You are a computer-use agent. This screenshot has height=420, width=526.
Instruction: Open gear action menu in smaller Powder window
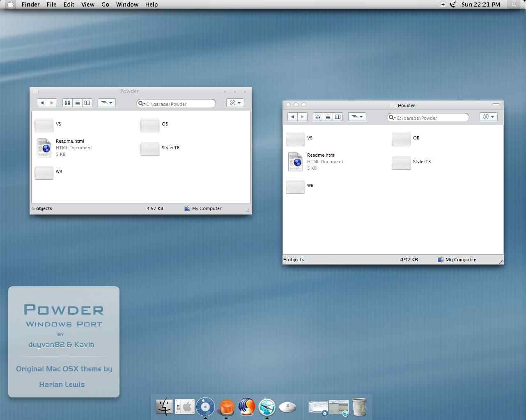point(235,103)
